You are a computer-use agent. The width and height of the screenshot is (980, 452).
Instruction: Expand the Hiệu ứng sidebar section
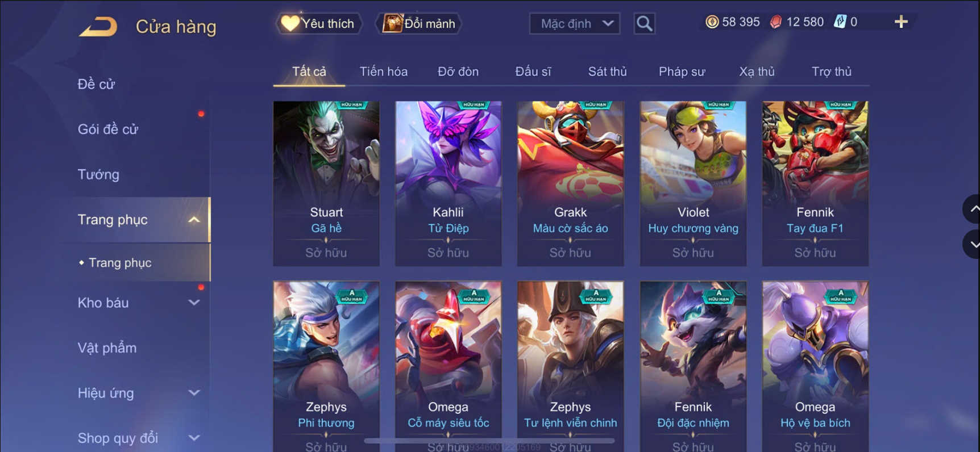[194, 393]
